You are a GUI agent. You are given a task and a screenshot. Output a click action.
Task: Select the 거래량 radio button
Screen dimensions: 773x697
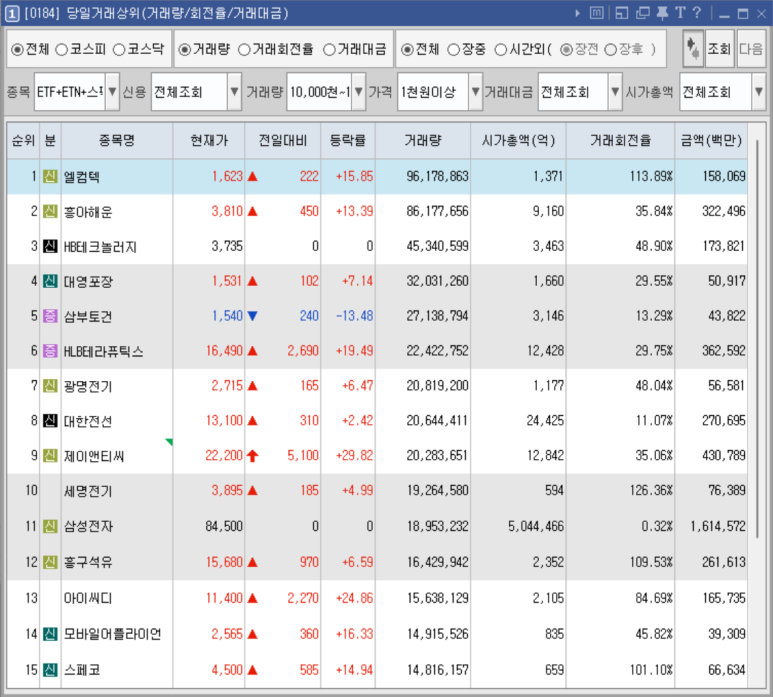(x=184, y=49)
